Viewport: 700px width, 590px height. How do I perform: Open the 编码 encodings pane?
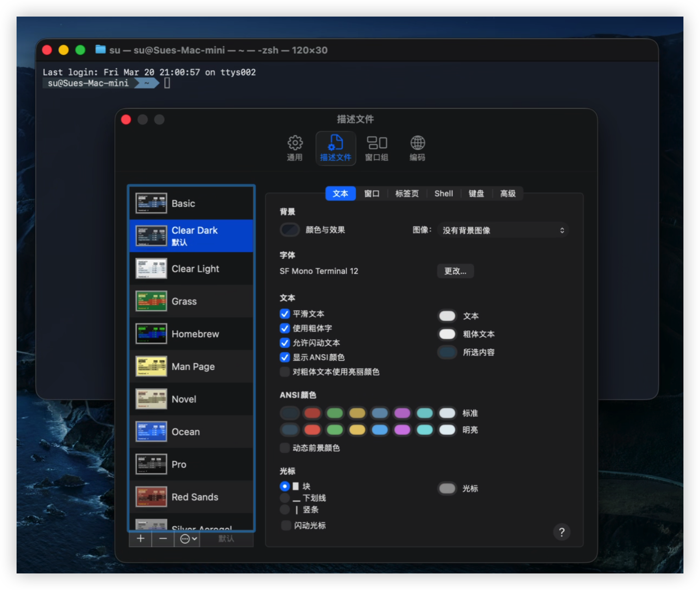tap(417, 148)
